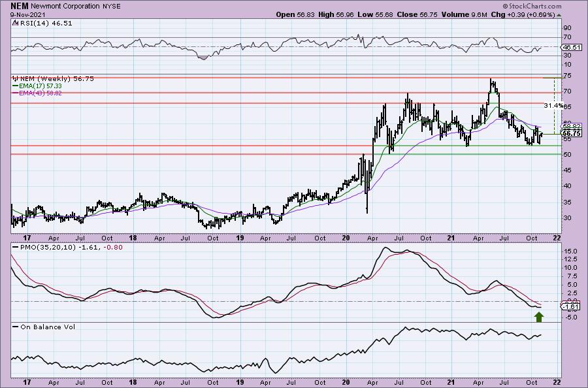Click the 17 year label on bottom axis
Screen dimensions: 588x388
coord(27,382)
